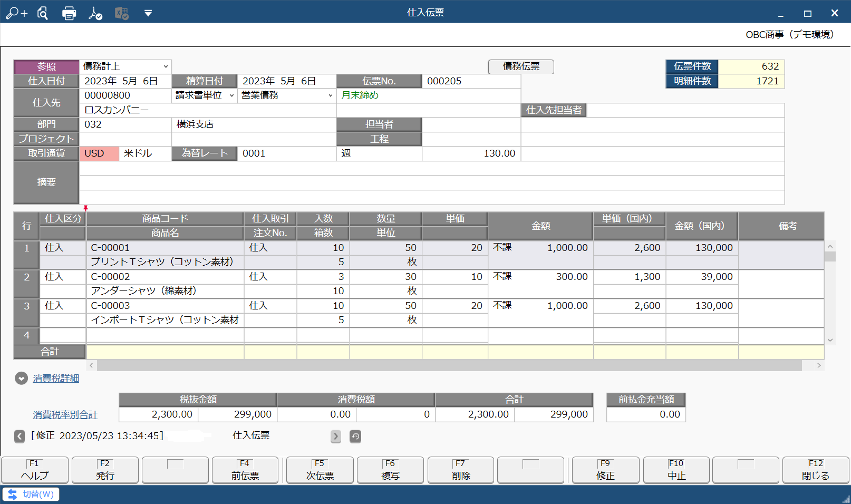Click the horizontal scrollbar left arrow

[91, 365]
